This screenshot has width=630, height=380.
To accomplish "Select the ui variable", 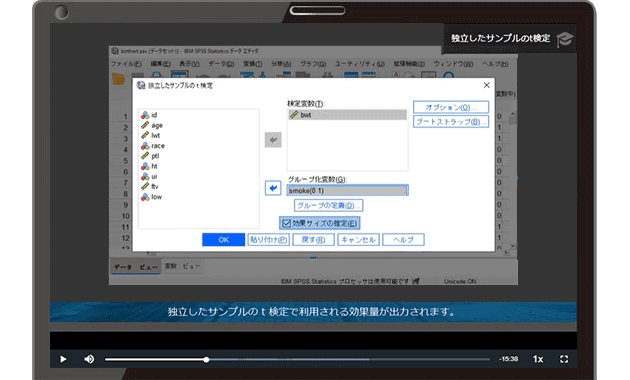I will click(149, 176).
